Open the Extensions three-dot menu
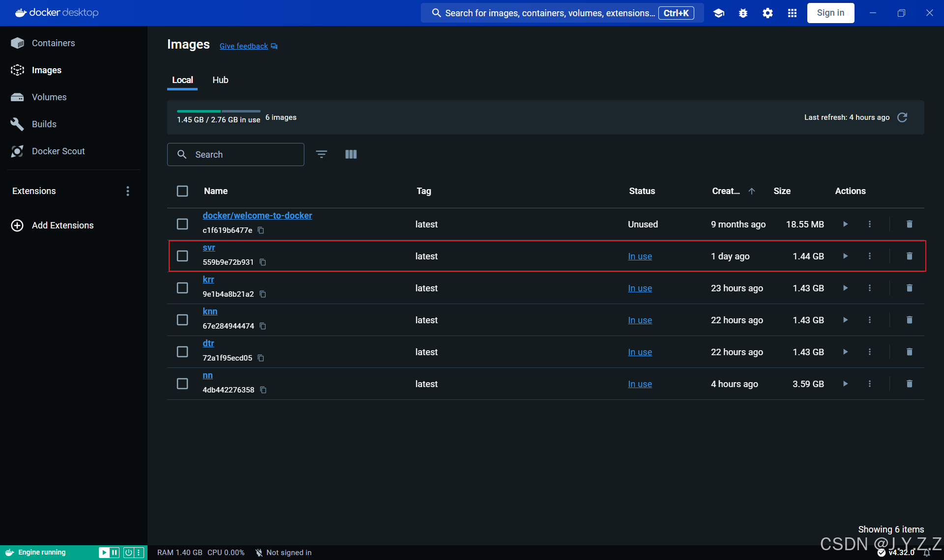 click(128, 191)
